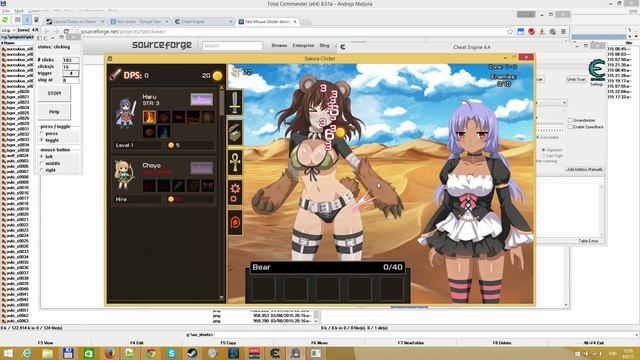The image size is (640, 360).
Task: Open Windows Start button
Action: point(8,353)
